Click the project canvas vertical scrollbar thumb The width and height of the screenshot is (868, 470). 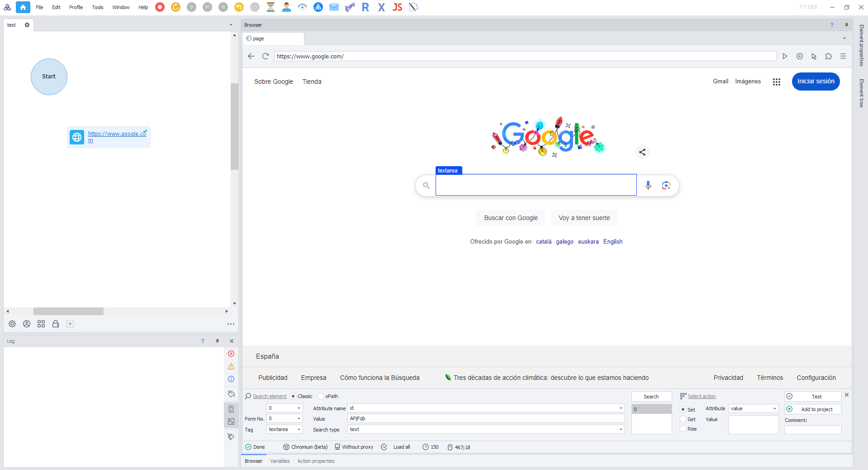(234, 126)
